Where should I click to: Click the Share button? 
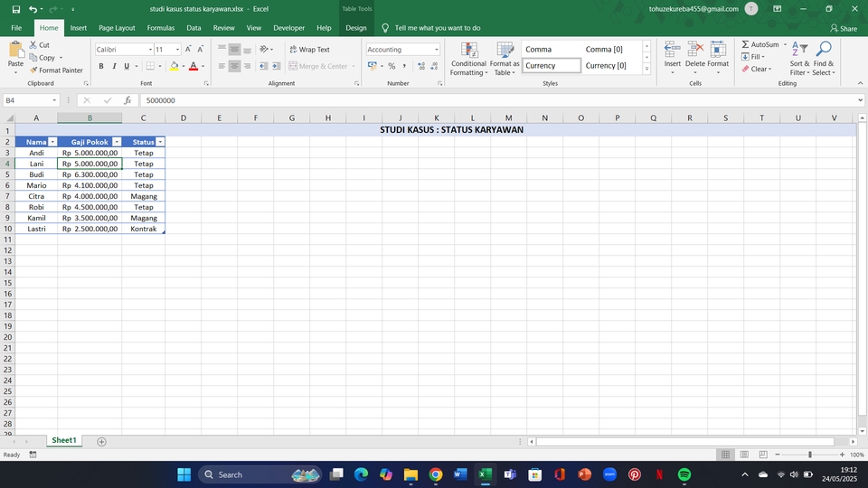click(x=843, y=28)
